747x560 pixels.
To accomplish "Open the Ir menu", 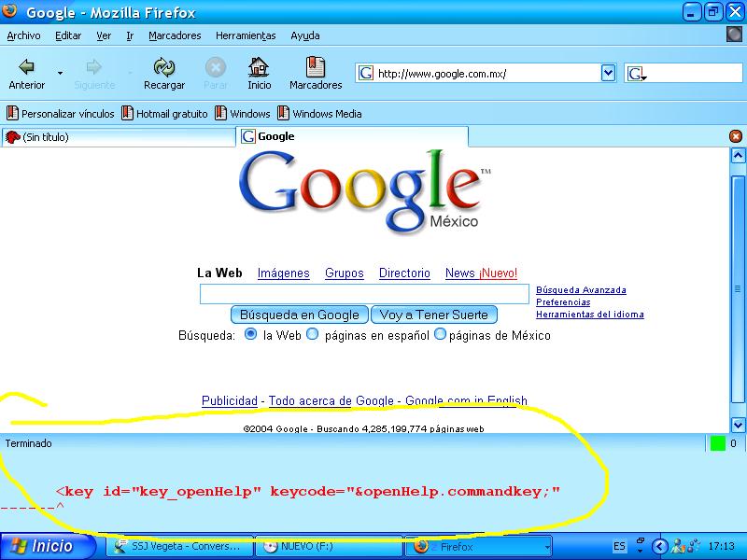I will click(x=130, y=35).
